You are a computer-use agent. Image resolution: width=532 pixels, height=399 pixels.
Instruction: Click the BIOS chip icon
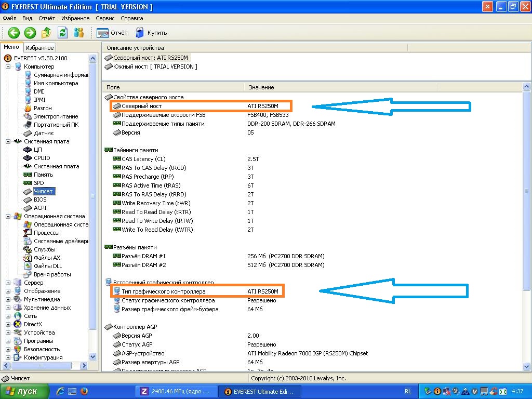click(x=28, y=199)
